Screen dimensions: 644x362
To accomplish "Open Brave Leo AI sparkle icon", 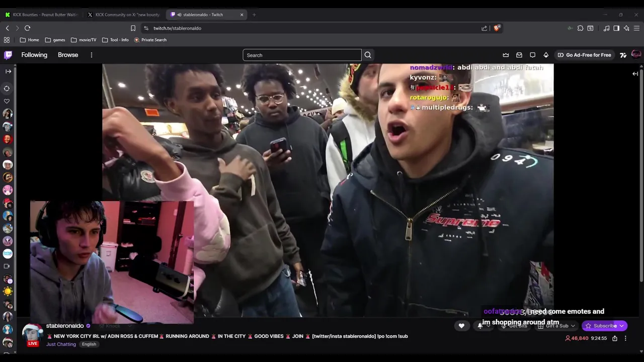I will click(x=626, y=28).
